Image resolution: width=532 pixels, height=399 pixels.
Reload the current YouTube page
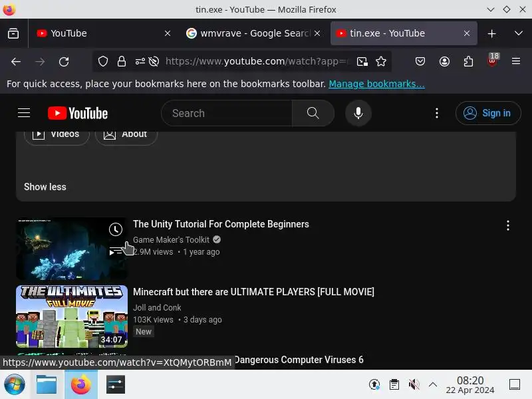click(64, 61)
